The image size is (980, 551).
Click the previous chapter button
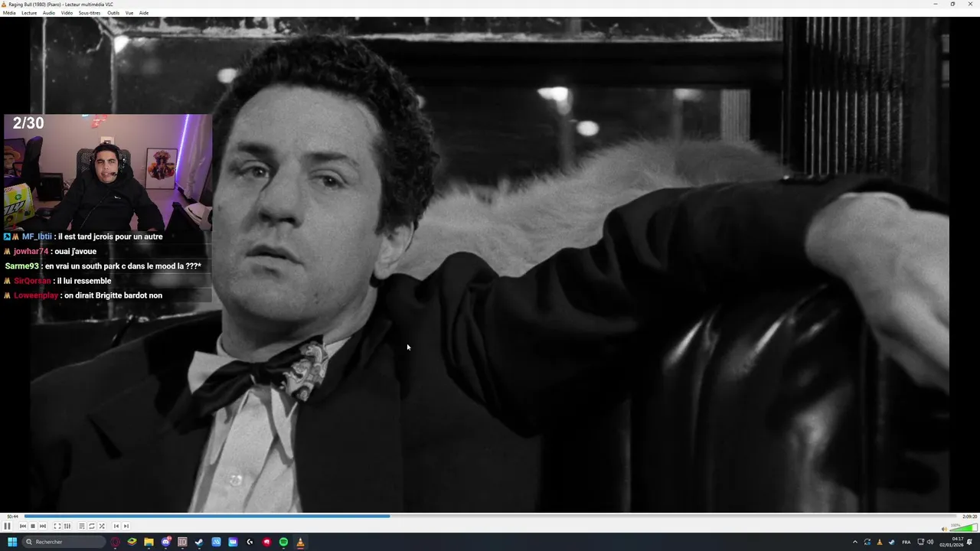coord(116,526)
